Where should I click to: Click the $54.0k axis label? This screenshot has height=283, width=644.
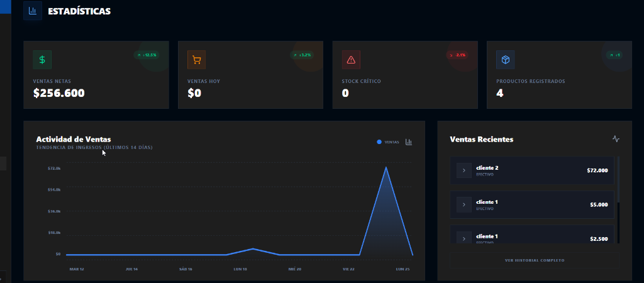coord(54,190)
